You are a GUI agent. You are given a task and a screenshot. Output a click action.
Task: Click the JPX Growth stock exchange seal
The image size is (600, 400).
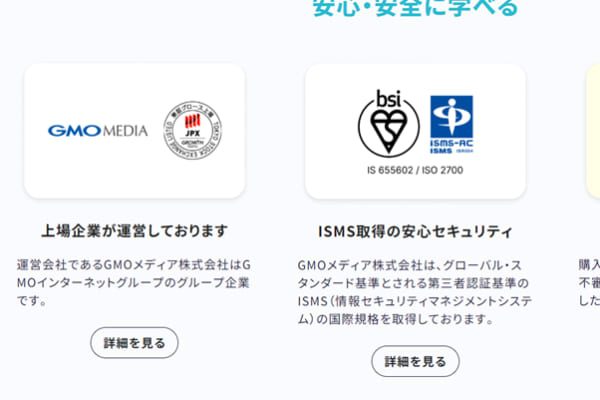(x=192, y=131)
